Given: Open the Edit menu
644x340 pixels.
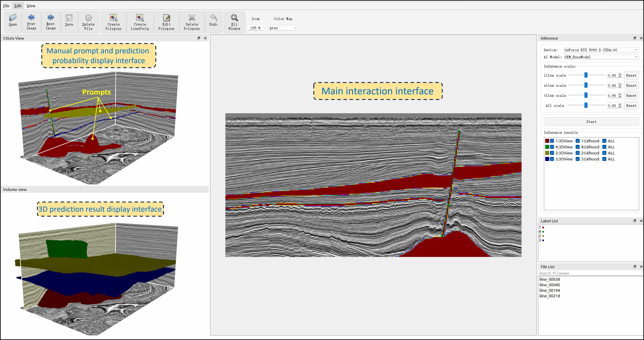Looking at the screenshot, I should click(x=18, y=6).
